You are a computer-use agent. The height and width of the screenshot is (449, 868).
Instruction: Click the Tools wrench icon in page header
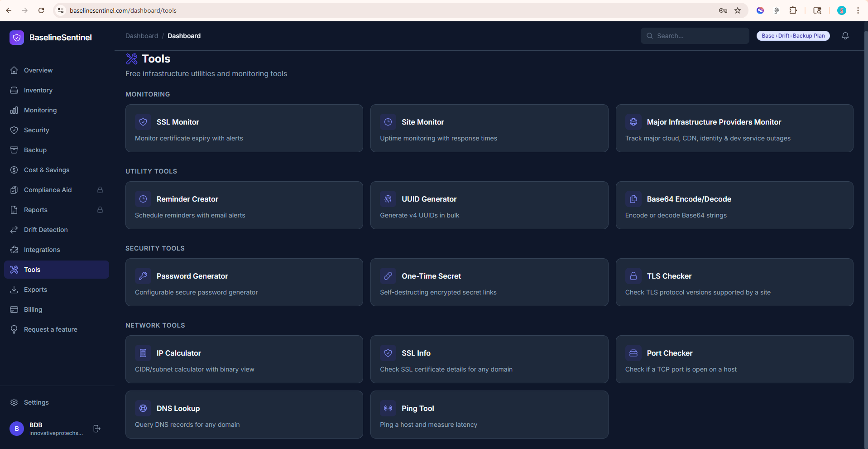132,58
